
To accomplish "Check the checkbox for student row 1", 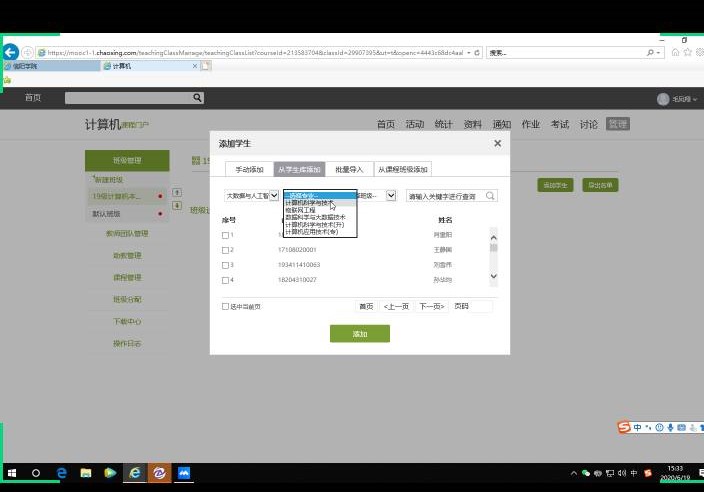I will (226, 235).
